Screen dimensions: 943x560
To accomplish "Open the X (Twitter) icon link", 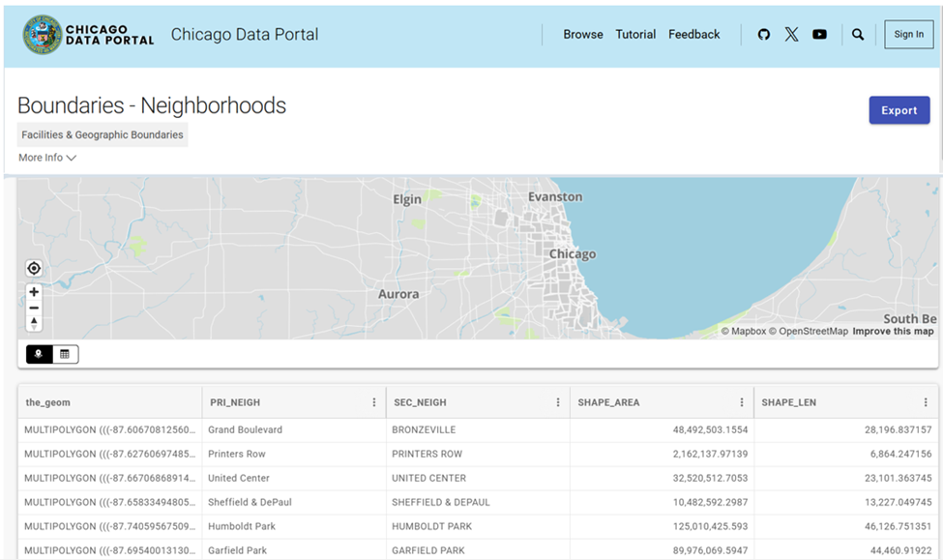I will [x=791, y=35].
